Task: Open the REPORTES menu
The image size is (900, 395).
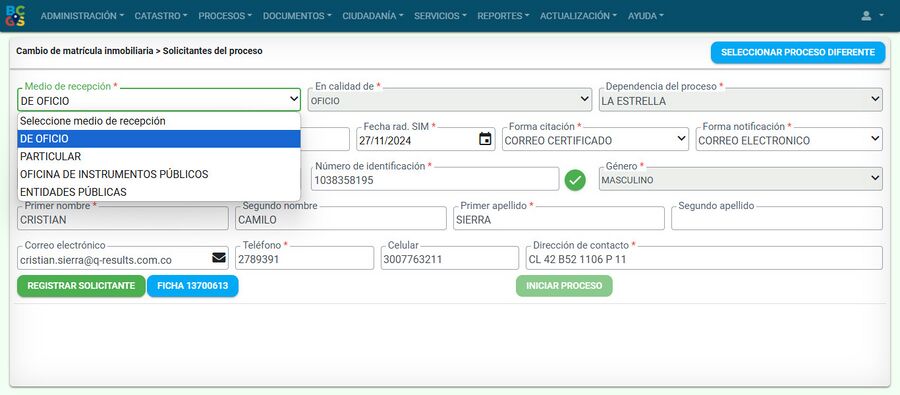Action: pyautogui.click(x=503, y=16)
